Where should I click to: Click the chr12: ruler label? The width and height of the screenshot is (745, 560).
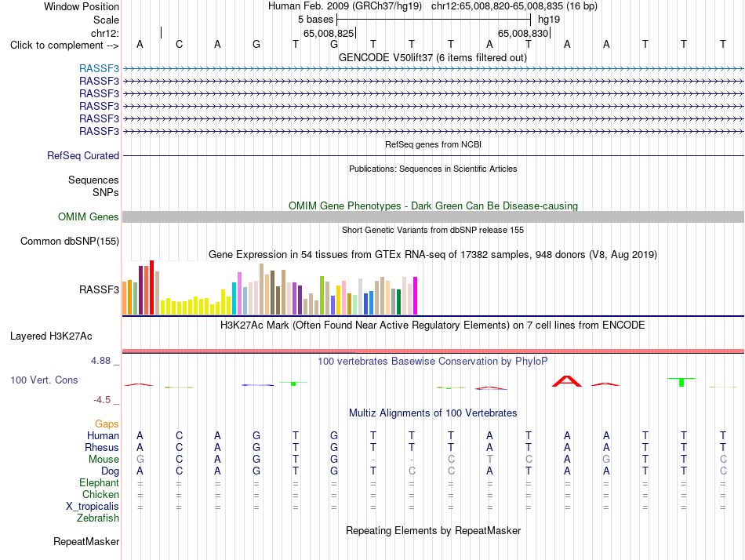(x=105, y=33)
